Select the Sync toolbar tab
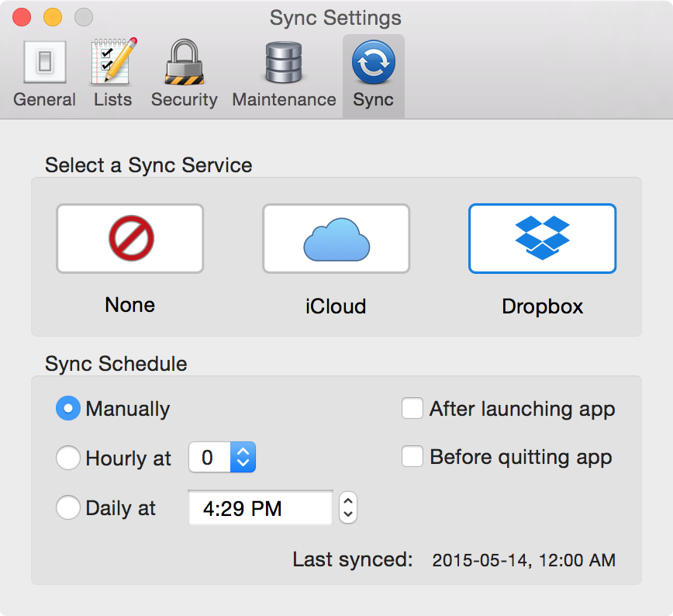This screenshot has height=616, width=673. [374, 75]
